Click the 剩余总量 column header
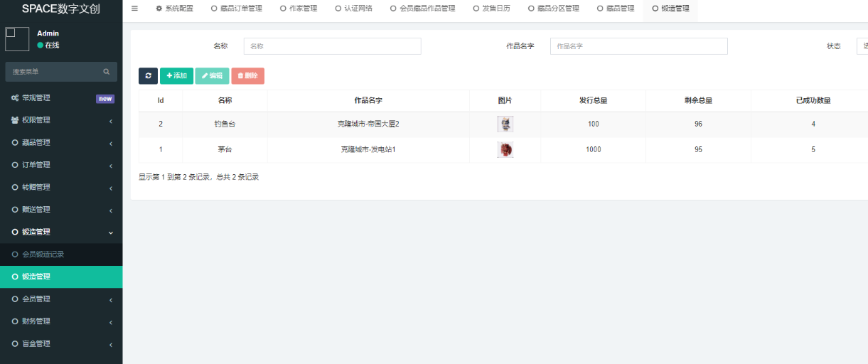868x364 pixels. click(698, 101)
